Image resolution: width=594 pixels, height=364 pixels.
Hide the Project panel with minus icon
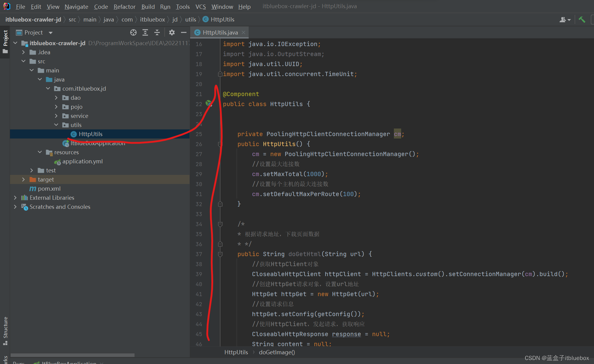point(183,32)
